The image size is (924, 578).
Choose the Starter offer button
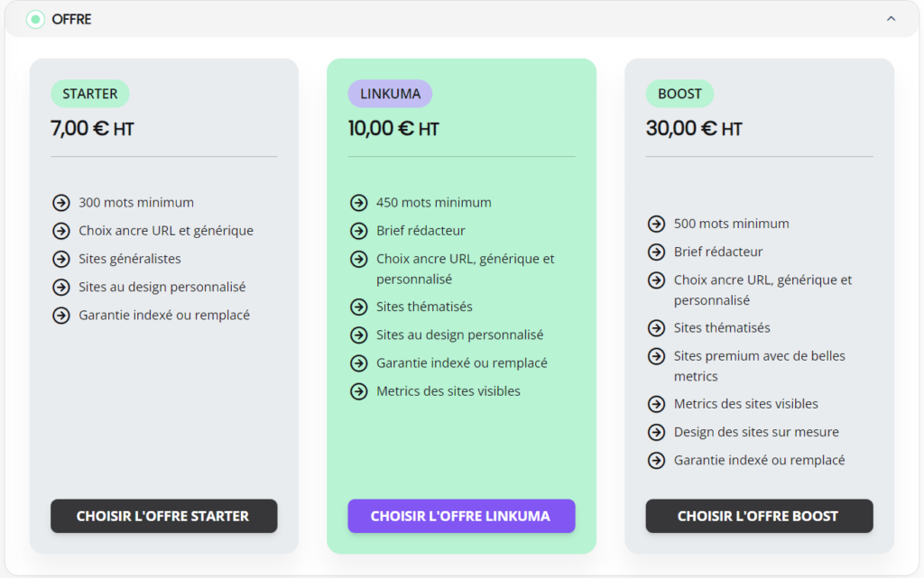coord(164,516)
